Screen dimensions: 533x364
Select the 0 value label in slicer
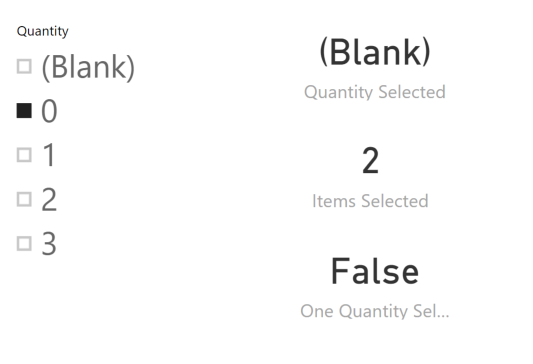[49, 111]
